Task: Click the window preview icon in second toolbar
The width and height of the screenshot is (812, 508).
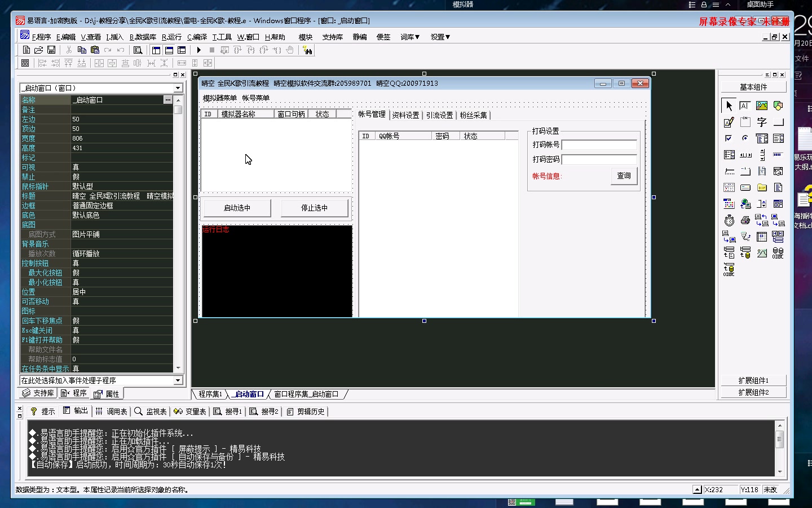Action: pos(25,63)
